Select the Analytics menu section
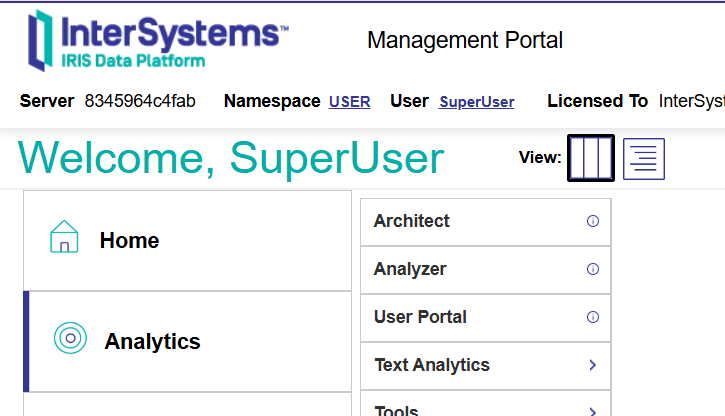725x416 pixels. pyautogui.click(x=152, y=342)
